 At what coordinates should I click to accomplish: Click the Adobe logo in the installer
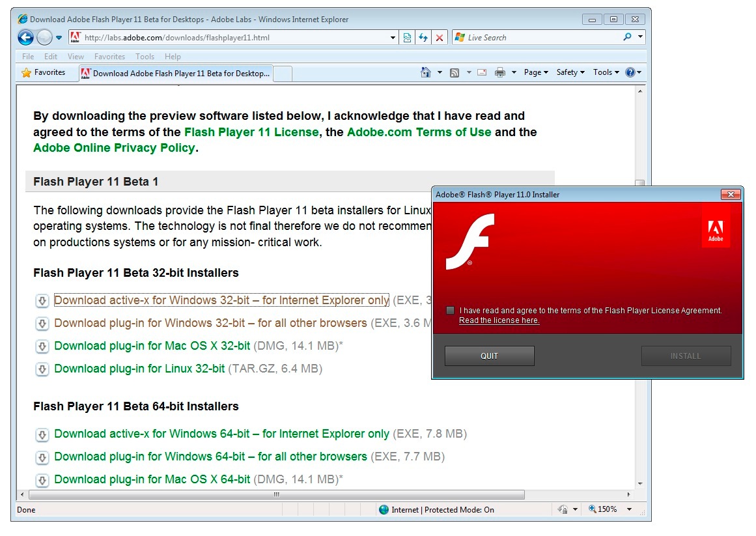(716, 230)
